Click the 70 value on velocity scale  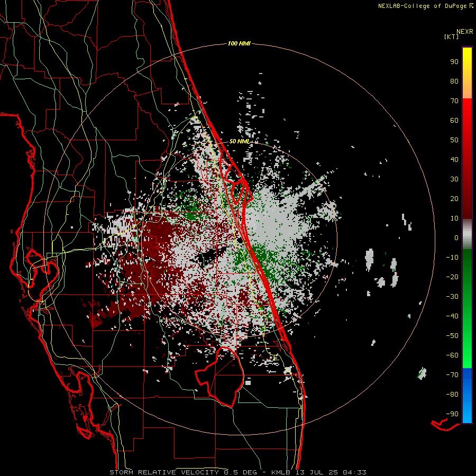[454, 101]
